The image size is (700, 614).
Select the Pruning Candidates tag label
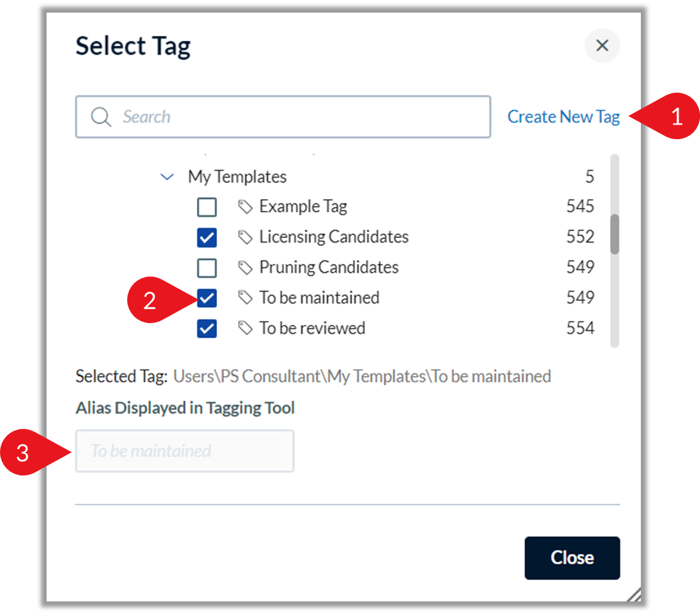tap(329, 267)
